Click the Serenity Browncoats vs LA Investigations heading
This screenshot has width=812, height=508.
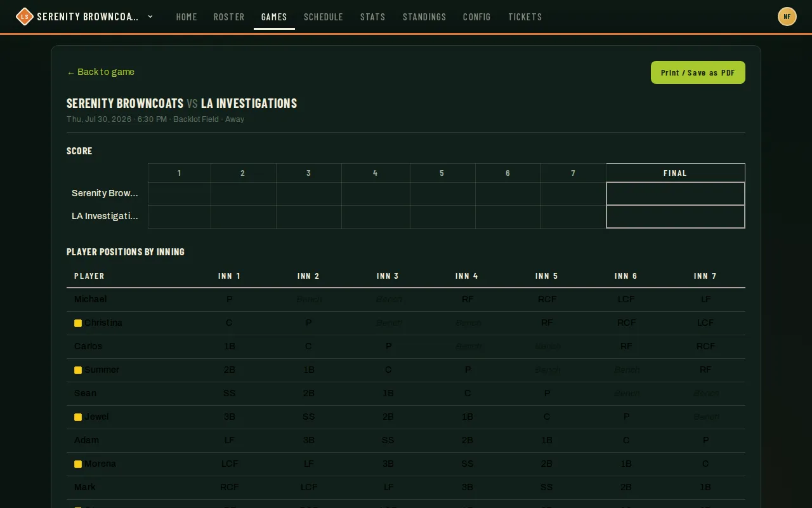182,103
